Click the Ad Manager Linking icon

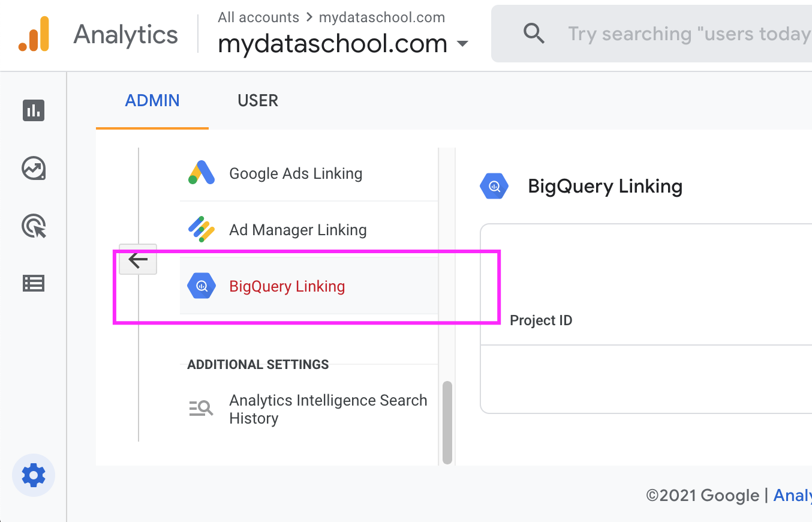click(x=202, y=229)
